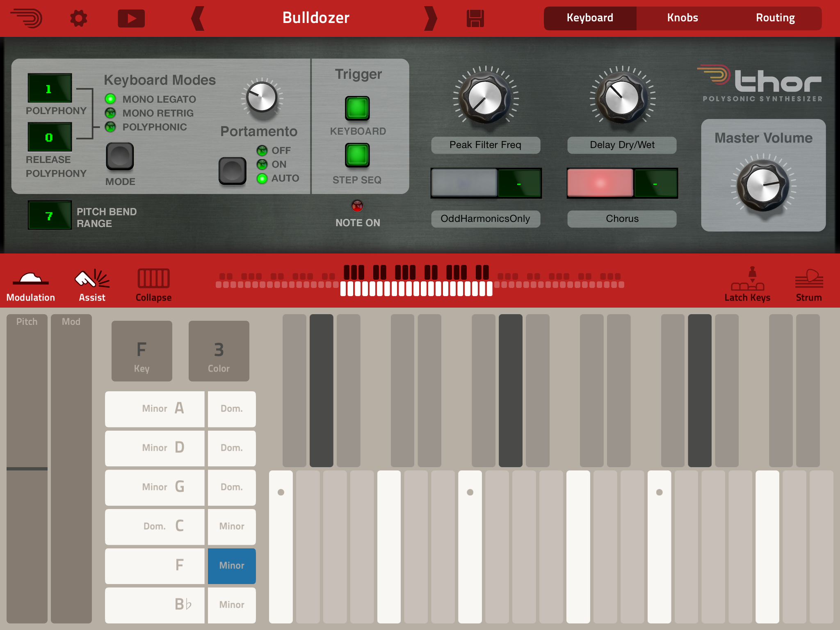Go to next patch arrow

[430, 18]
